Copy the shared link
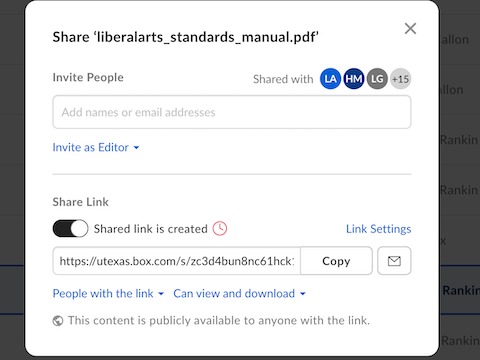480x360 pixels. click(336, 261)
